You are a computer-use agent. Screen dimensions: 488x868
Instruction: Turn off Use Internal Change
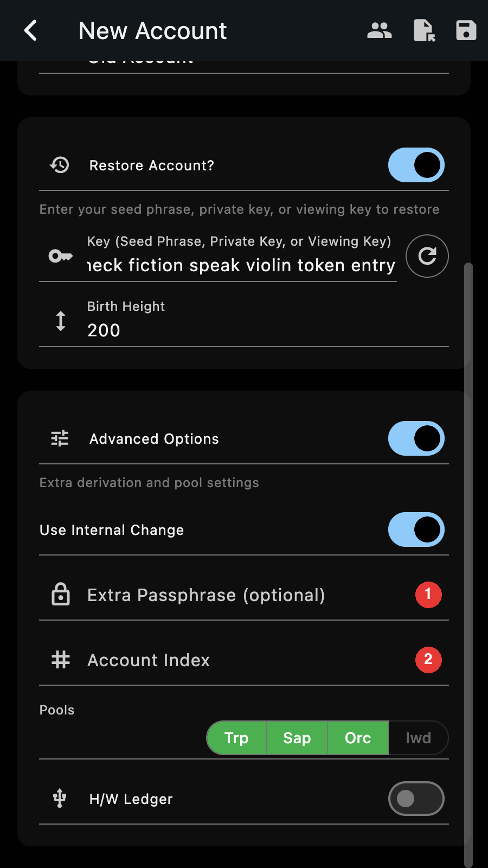[x=416, y=529]
